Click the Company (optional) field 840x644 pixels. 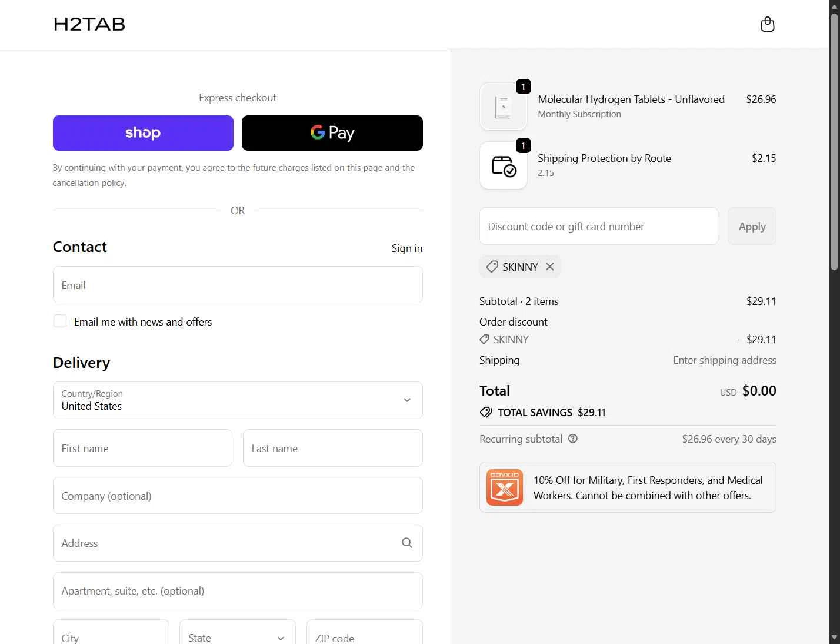(x=238, y=496)
